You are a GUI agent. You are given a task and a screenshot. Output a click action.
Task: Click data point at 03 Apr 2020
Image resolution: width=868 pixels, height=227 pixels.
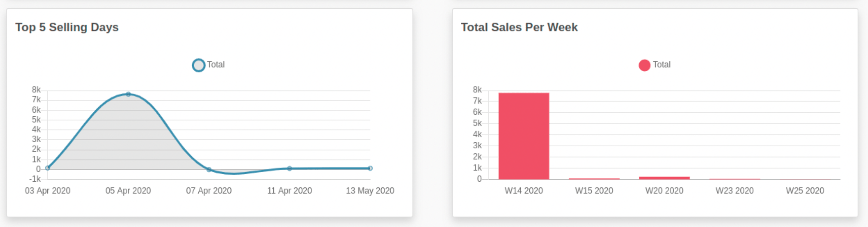(x=48, y=168)
